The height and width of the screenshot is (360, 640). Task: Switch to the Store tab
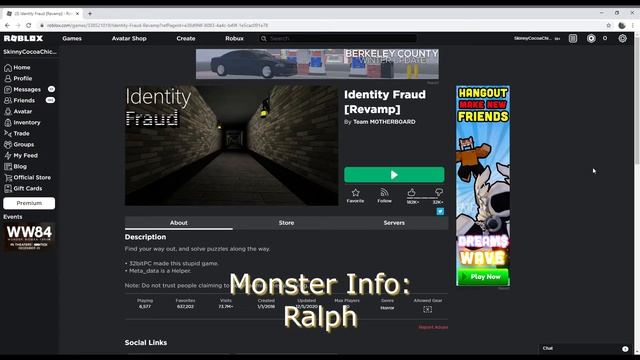pyautogui.click(x=287, y=223)
